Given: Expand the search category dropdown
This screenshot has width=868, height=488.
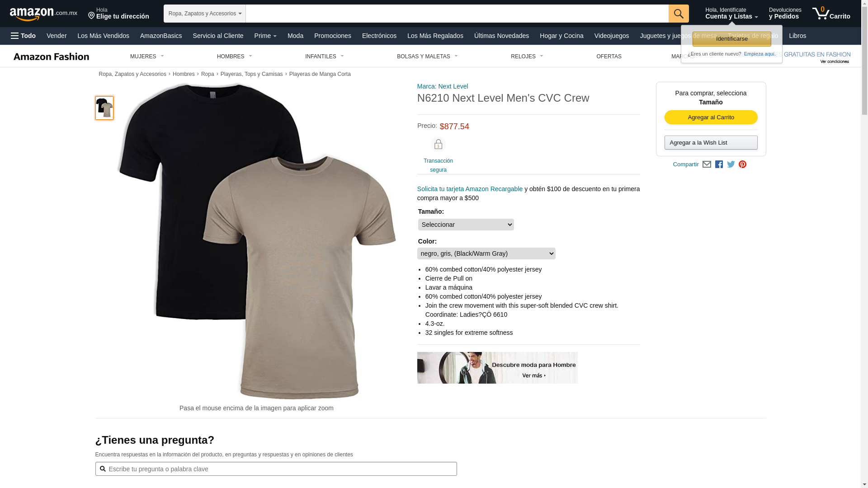Looking at the screenshot, I should tap(205, 14).
